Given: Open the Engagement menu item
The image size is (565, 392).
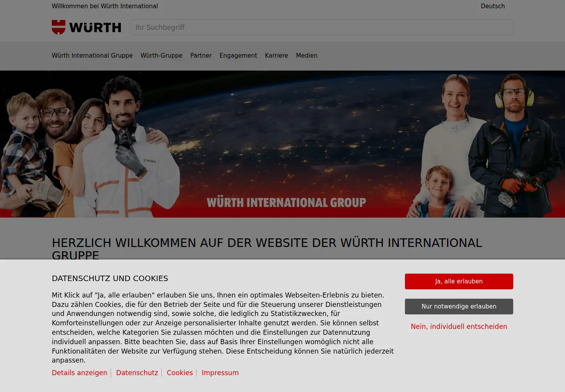Looking at the screenshot, I should (238, 56).
